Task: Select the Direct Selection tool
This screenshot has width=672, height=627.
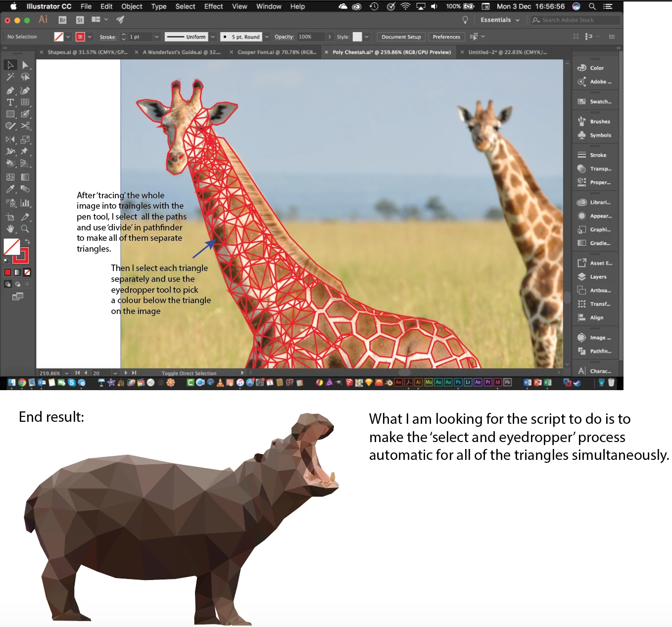Action: (25, 65)
